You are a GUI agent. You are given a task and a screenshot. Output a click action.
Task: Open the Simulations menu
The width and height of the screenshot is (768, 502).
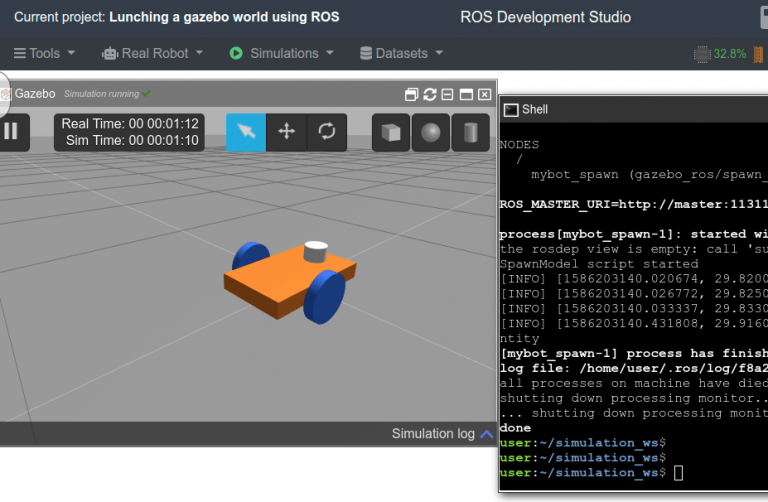pyautogui.click(x=282, y=53)
